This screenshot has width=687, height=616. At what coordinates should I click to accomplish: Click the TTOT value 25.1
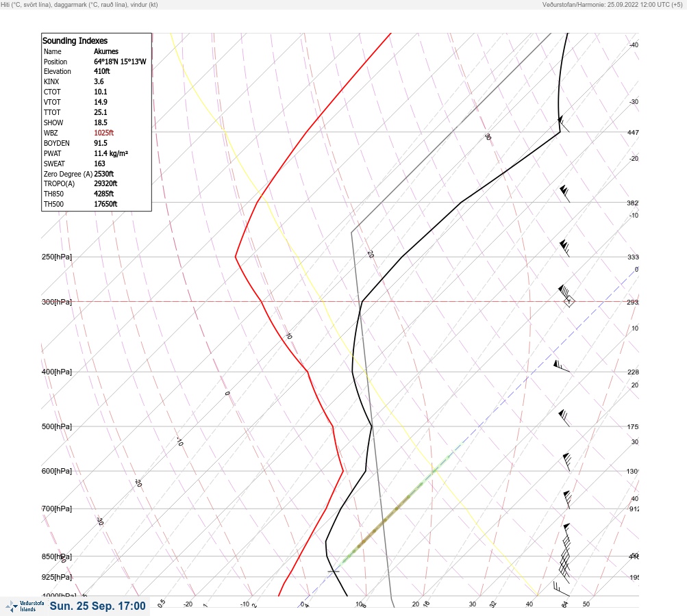coord(100,112)
